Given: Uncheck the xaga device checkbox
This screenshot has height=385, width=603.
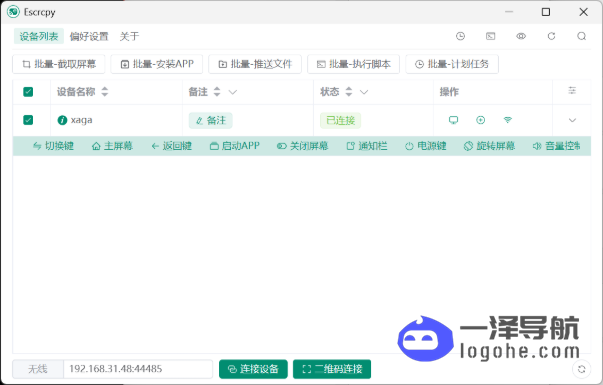Looking at the screenshot, I should coord(28,120).
